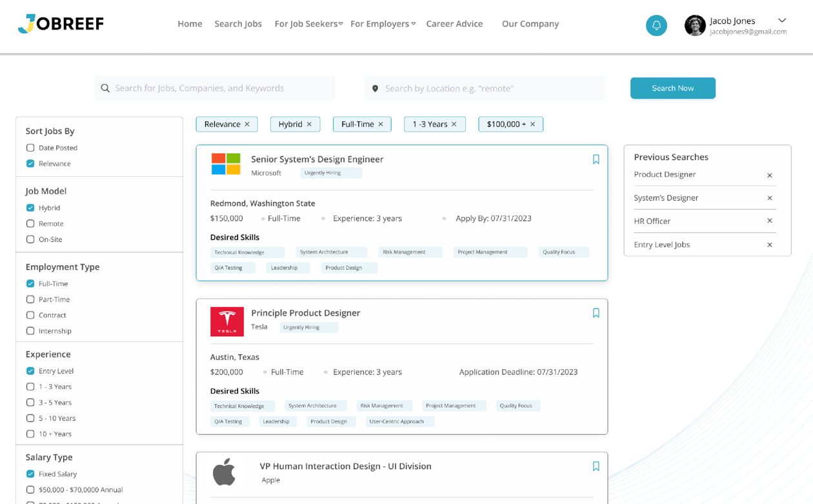Check the 5 - 10 Years experience
Viewport: 813px width, 504px height.
(30, 418)
